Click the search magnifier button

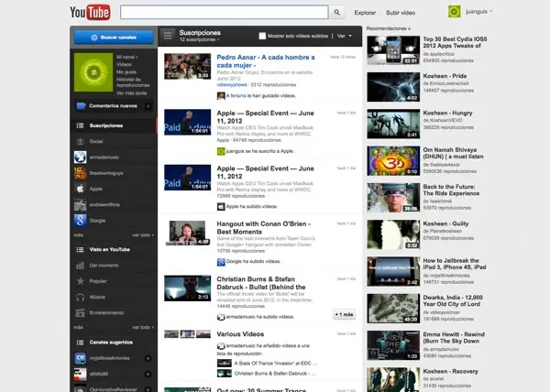pyautogui.click(x=336, y=12)
